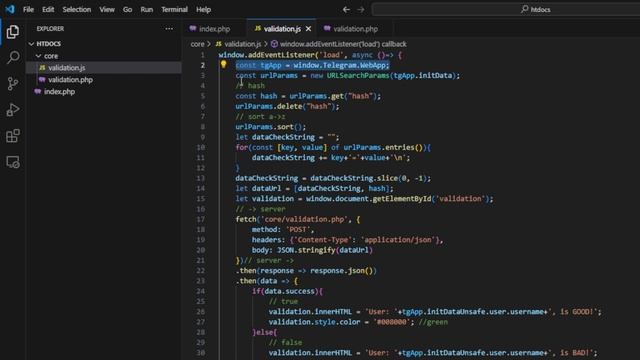Click the lightbulb code action icon
The height and width of the screenshot is (360, 640).
(x=223, y=64)
